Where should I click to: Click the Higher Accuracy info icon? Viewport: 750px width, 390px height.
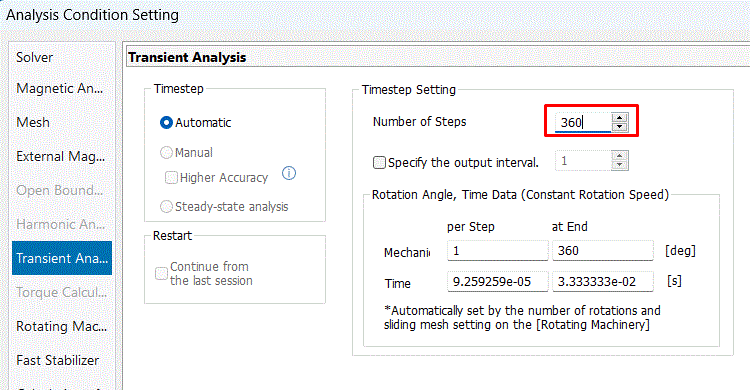pyautogui.click(x=289, y=173)
